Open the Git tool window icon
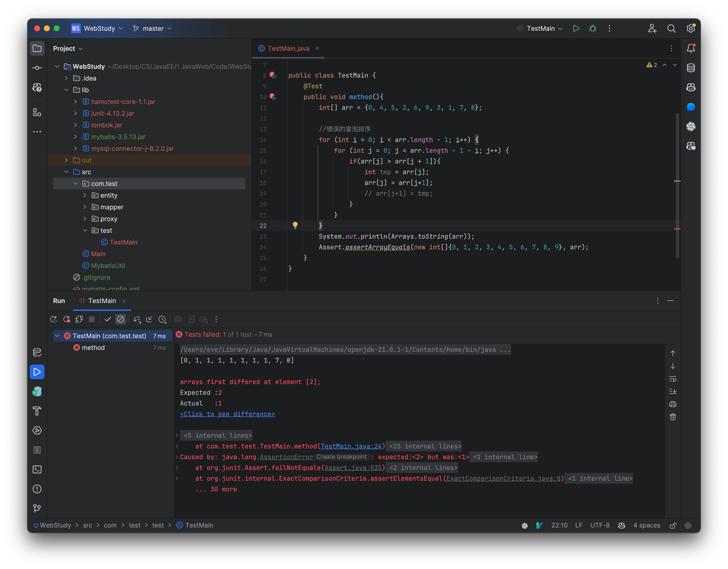Viewport: 728px width, 569px height. [37, 508]
